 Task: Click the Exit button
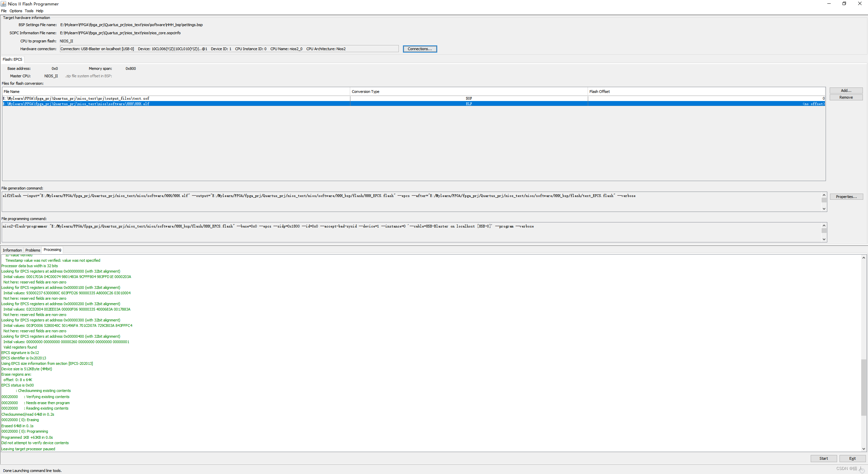(852, 458)
